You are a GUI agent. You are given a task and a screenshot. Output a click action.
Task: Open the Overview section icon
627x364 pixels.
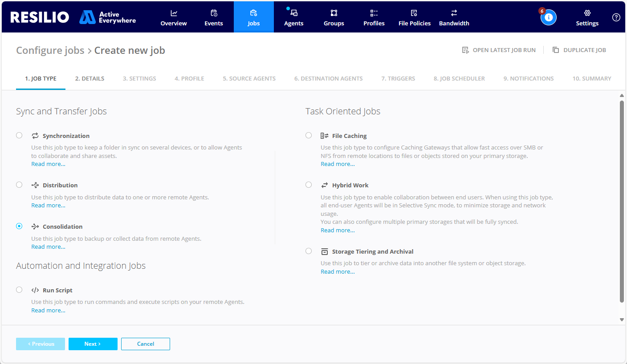point(173,13)
